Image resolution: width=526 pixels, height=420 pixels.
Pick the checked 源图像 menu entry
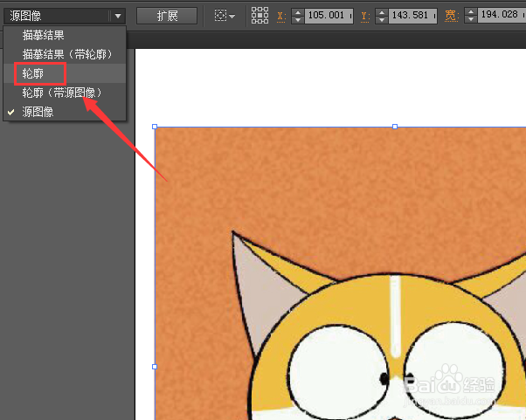[x=65, y=112]
